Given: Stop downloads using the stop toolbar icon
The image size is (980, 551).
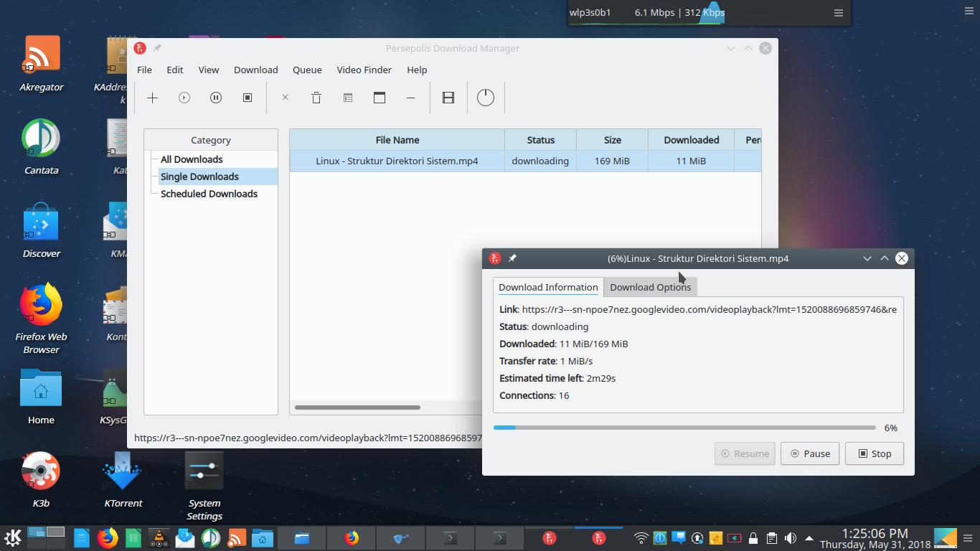Looking at the screenshot, I should click(x=248, y=98).
